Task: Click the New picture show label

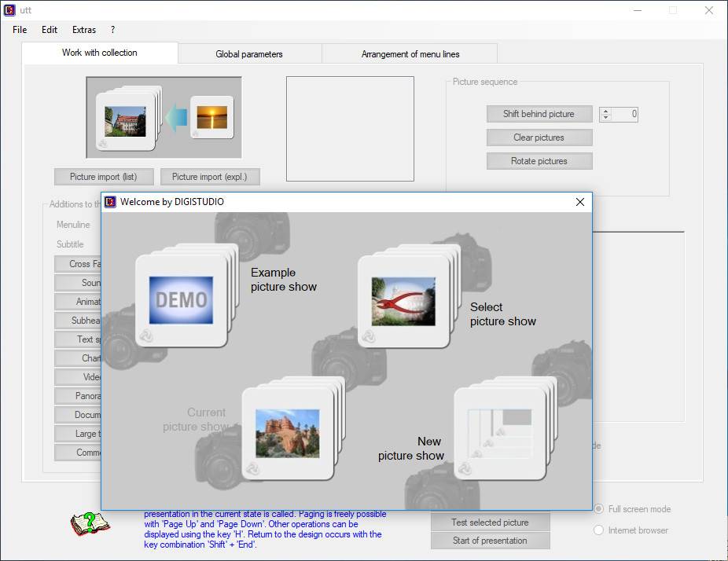Action: point(411,448)
